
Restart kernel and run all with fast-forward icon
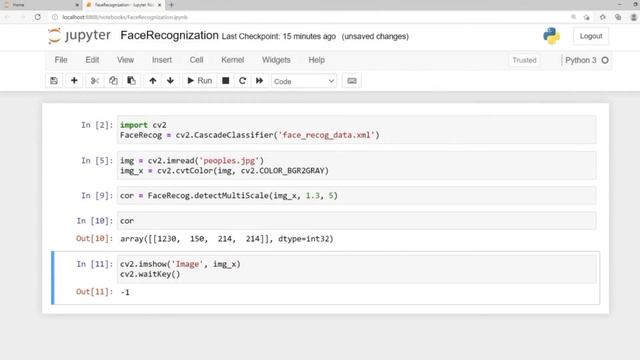point(260,81)
